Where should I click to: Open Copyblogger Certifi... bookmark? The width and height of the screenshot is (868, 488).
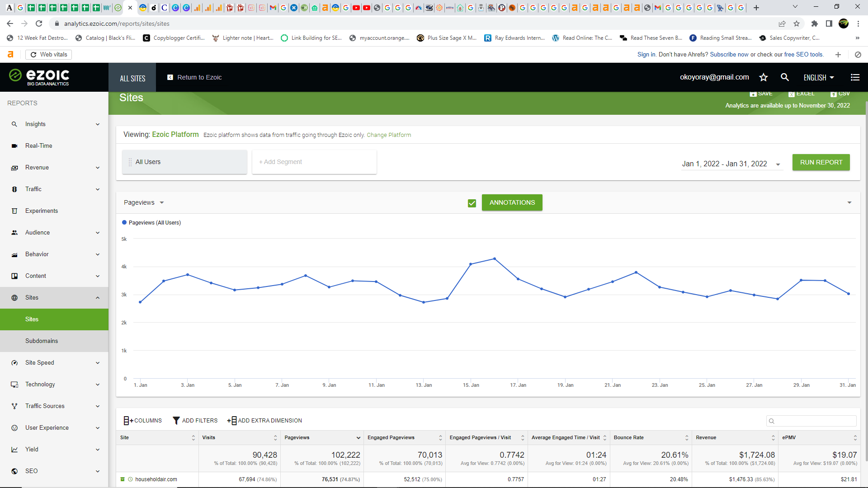174,38
